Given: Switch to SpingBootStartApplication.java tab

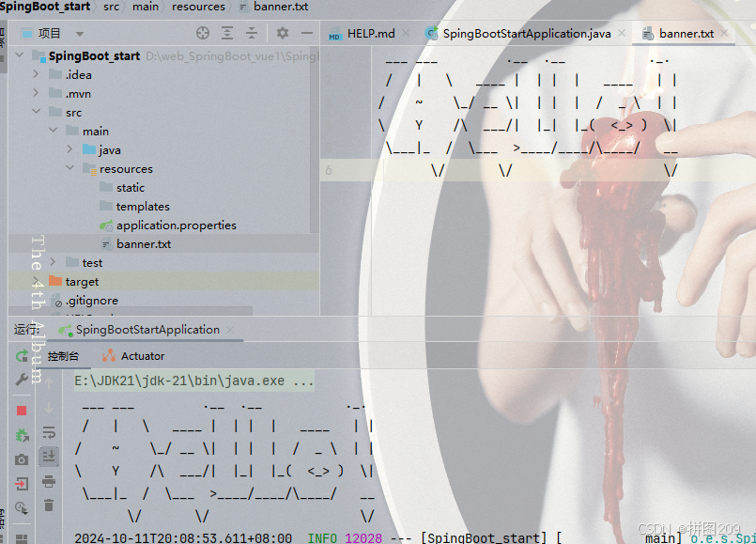Looking at the screenshot, I should pos(527,34).
